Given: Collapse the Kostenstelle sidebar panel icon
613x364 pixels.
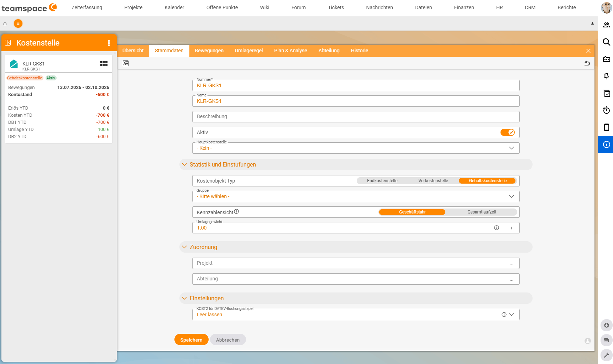Looking at the screenshot, I should click(8, 43).
